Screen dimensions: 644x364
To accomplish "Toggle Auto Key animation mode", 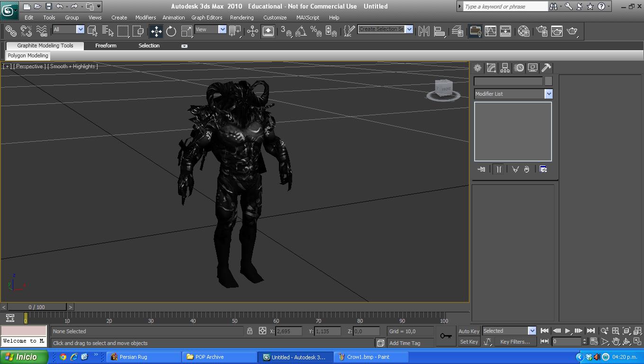I will click(x=469, y=331).
